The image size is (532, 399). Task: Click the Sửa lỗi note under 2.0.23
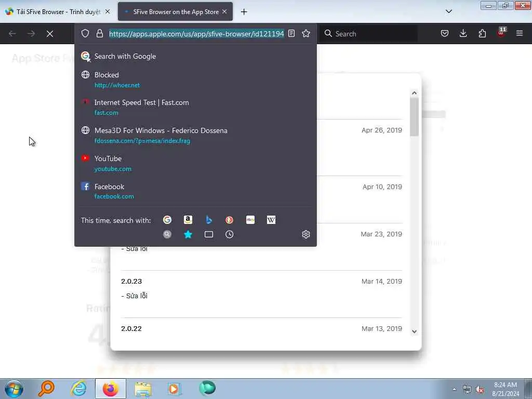pyautogui.click(x=135, y=296)
